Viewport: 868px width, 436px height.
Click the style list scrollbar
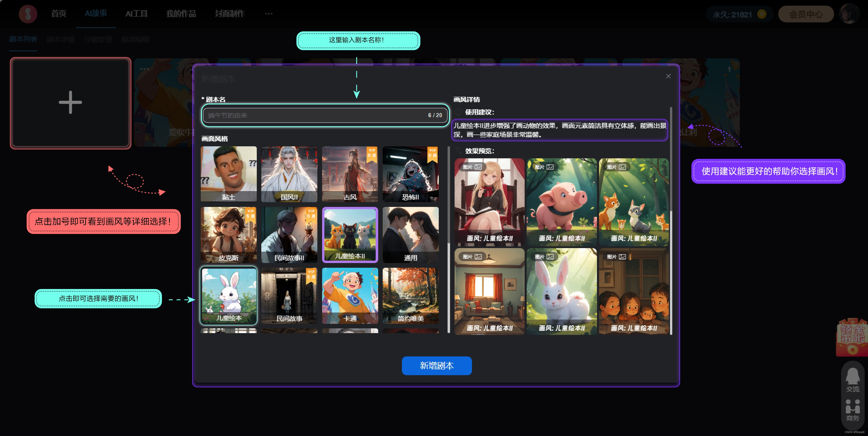click(x=448, y=196)
